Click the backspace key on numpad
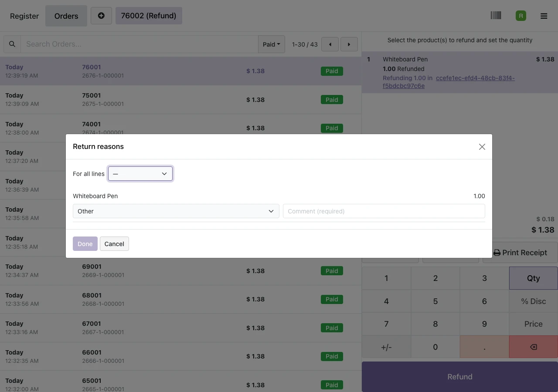This screenshot has width=558, height=392. 534,347
